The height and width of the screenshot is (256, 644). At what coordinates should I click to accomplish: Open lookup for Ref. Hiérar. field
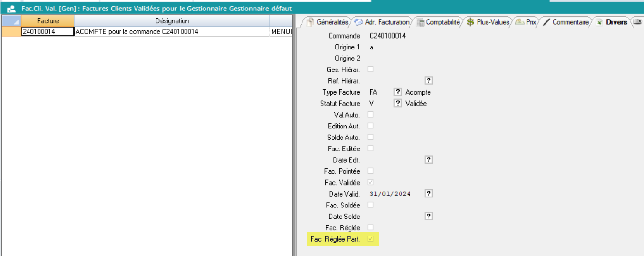[x=429, y=81]
